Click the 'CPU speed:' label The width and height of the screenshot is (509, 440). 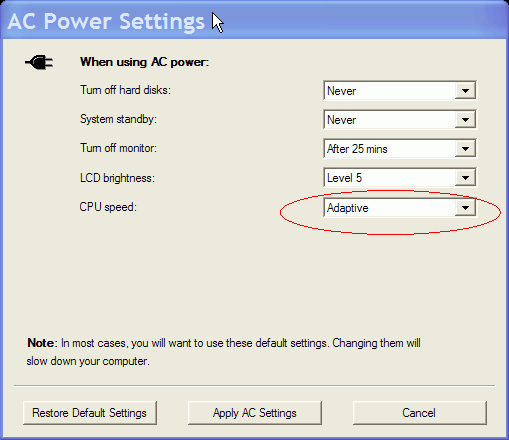point(108,207)
